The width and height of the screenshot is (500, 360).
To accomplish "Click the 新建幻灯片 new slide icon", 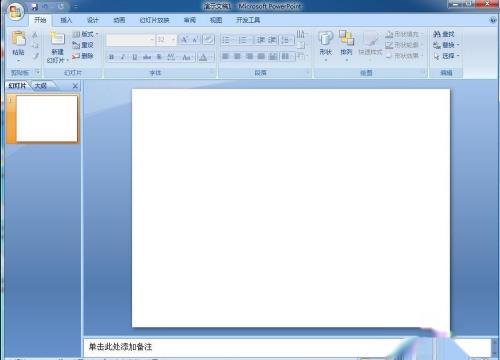I will [57, 38].
